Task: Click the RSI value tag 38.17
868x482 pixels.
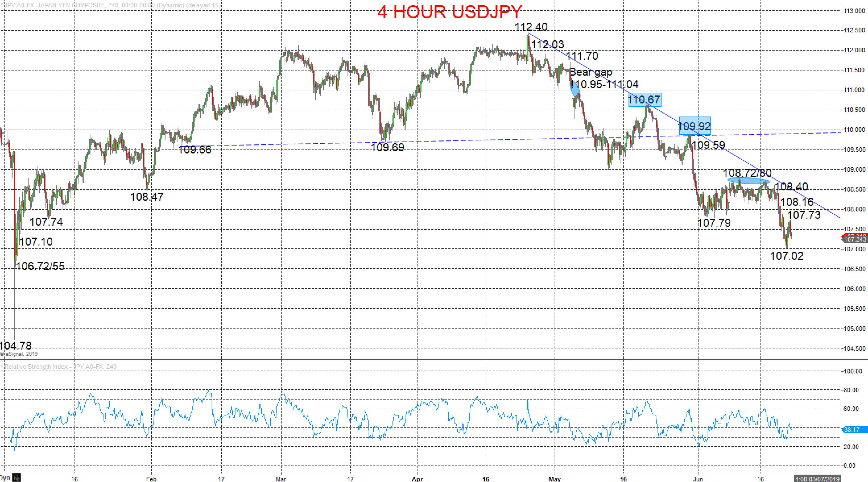Action: click(855, 430)
